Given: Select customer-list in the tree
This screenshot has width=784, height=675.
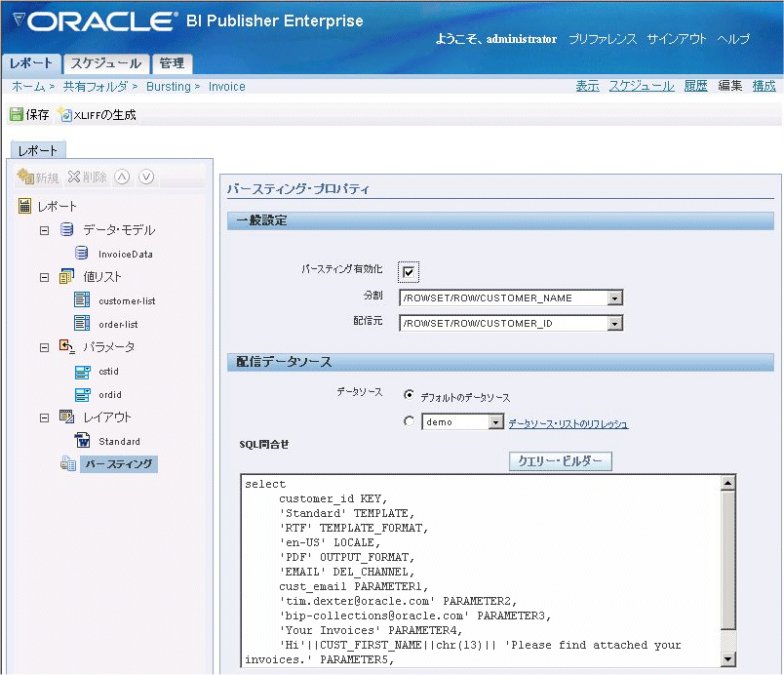Looking at the screenshot, I should [127, 301].
